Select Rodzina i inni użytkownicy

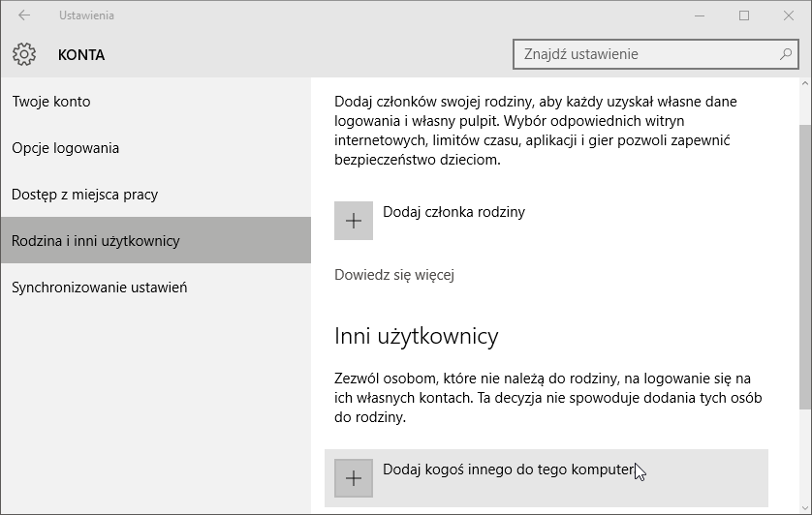coord(155,241)
